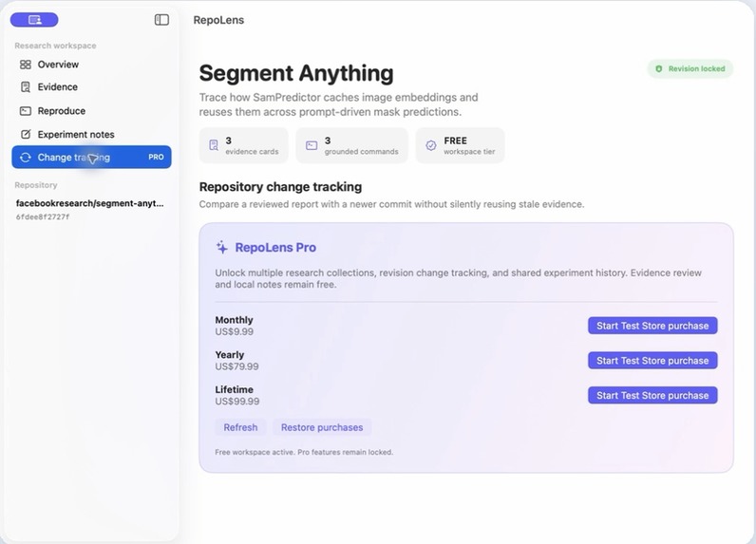Click the Lifetime plan label
Image resolution: width=756 pixels, height=544 pixels.
(234, 389)
